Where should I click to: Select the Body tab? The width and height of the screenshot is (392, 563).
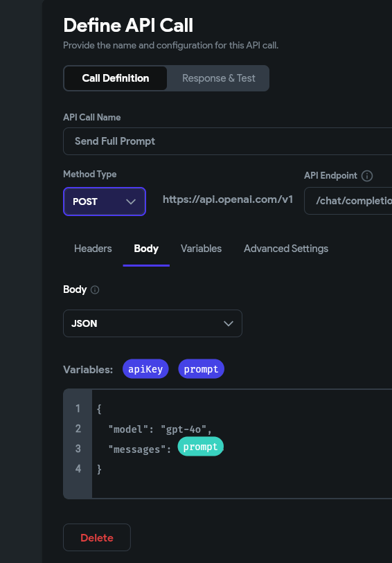(x=146, y=249)
